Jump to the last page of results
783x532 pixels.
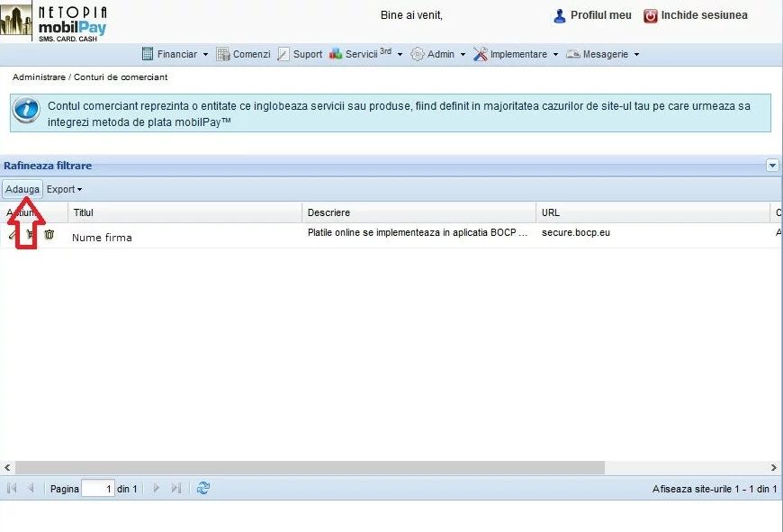click(x=175, y=488)
